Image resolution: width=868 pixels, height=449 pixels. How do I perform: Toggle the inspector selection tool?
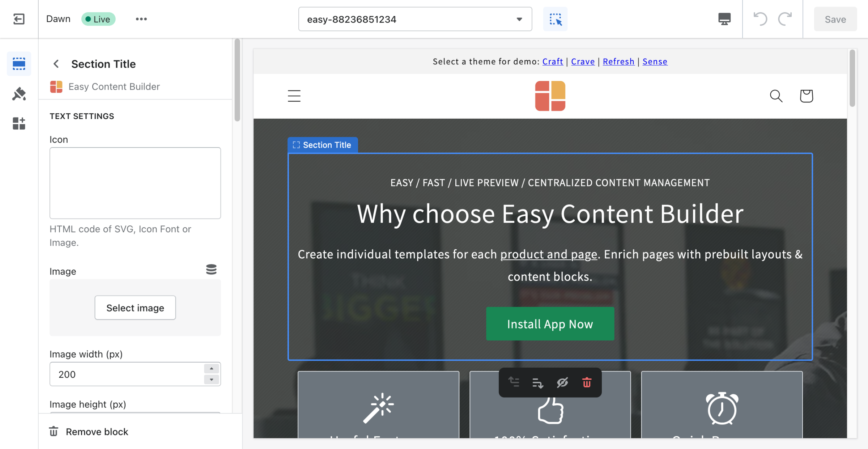[555, 19]
